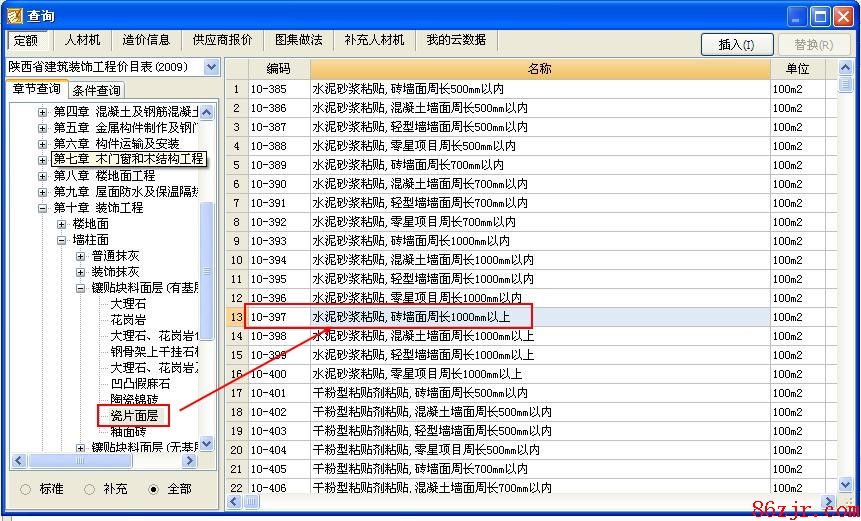Open the 陕西省建筑装饰工程价目表 dropdown

pyautogui.click(x=211, y=67)
